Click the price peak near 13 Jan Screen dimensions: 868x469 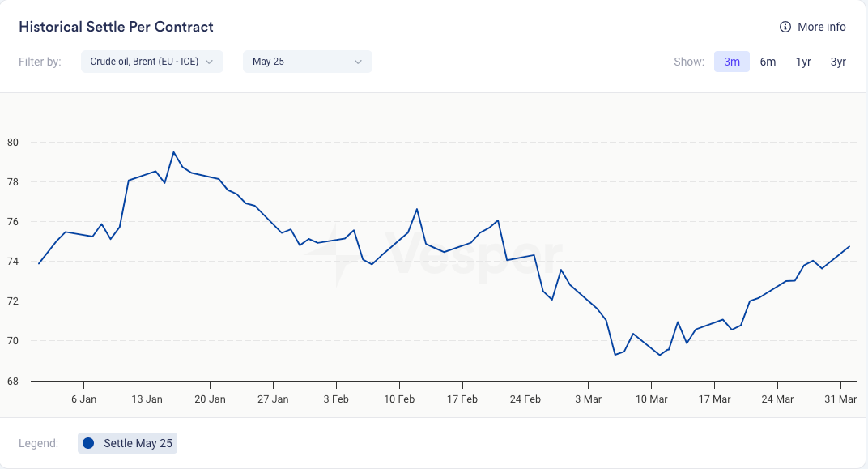tap(173, 152)
